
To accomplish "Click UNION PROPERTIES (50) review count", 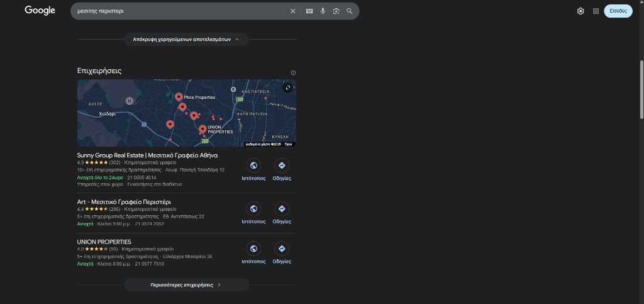I will click(113, 249).
